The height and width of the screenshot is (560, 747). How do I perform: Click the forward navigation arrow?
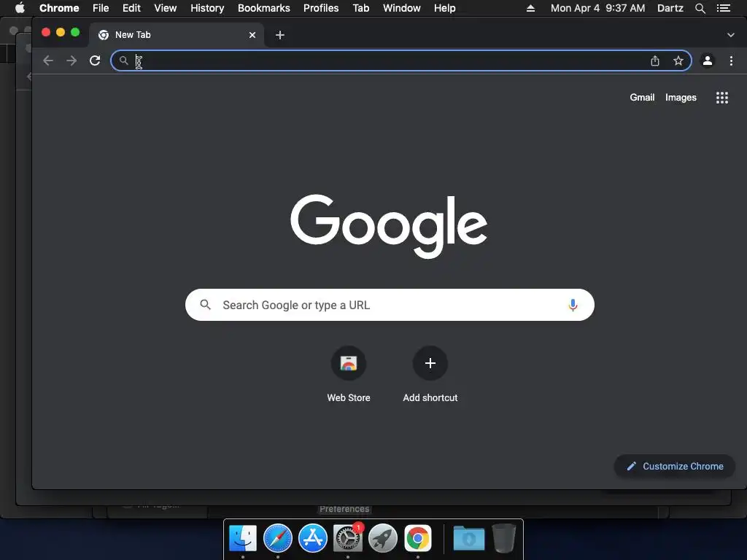71,61
